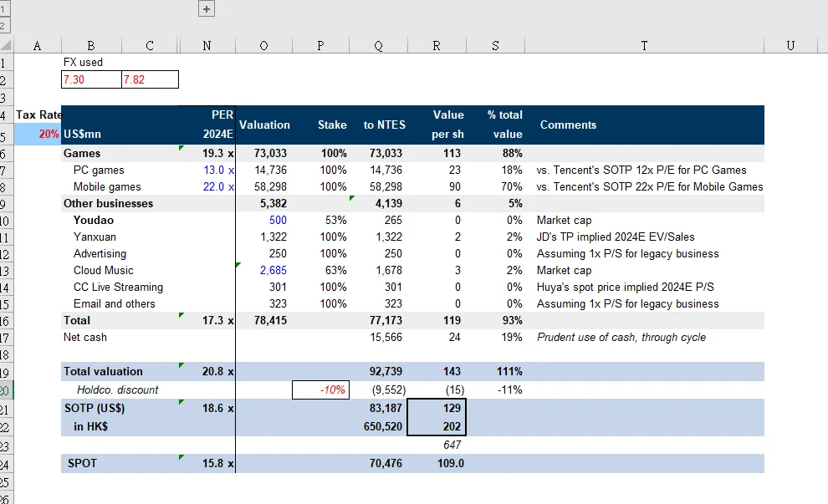The width and height of the screenshot is (828, 504).
Task: Select column T header
Action: [x=644, y=45]
